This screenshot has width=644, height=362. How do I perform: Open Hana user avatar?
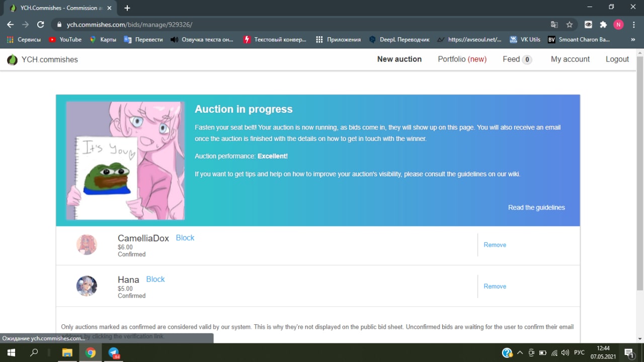87,286
